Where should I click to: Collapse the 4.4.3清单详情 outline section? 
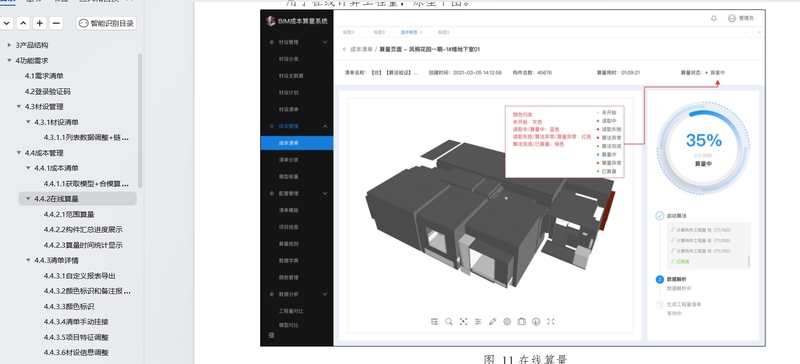coord(29,260)
